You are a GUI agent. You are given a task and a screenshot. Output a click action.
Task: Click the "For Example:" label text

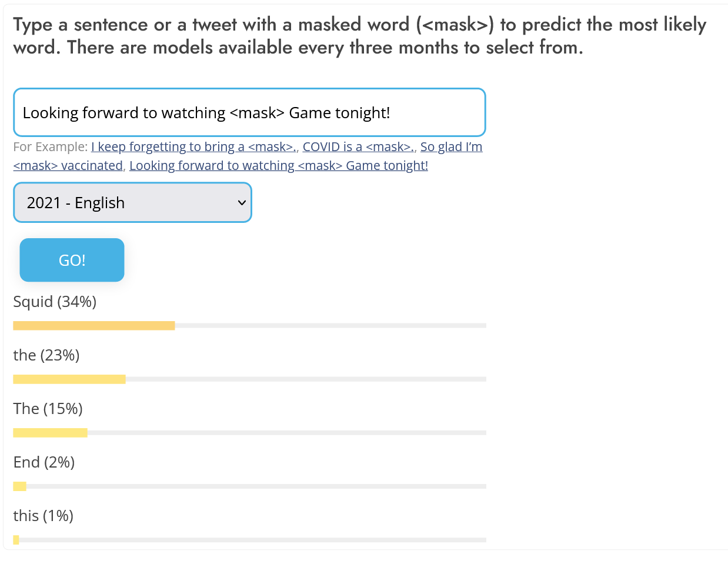[50, 147]
